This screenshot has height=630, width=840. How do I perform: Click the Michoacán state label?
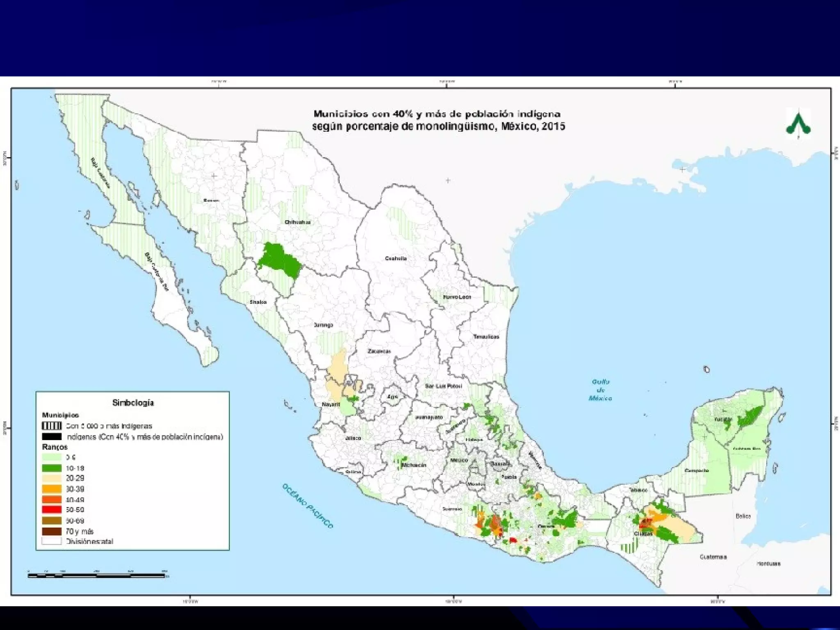coord(414,465)
